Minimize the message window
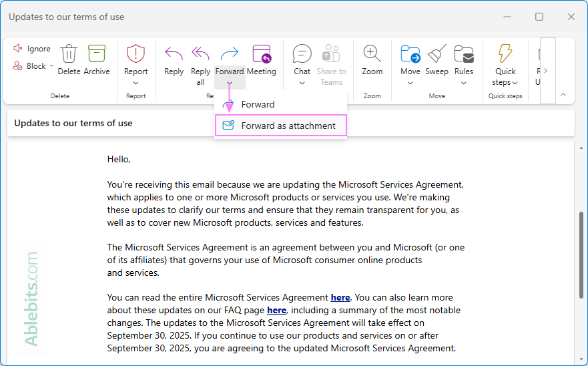This screenshot has width=588, height=366. tap(507, 17)
